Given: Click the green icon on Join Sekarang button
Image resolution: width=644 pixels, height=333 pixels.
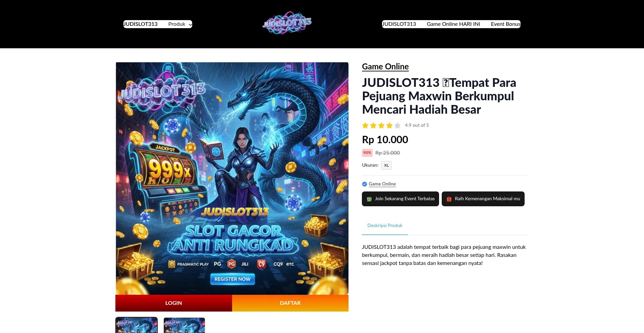Looking at the screenshot, I should click(x=369, y=199).
